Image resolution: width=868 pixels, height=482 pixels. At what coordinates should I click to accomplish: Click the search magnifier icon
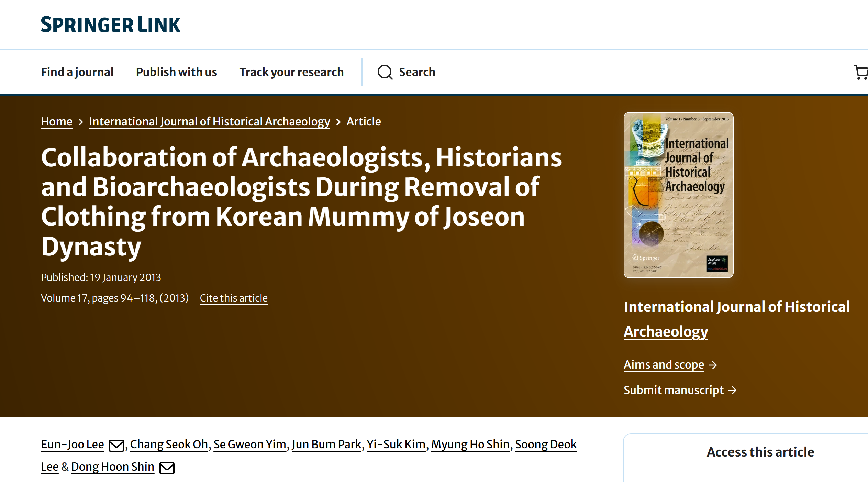pos(385,72)
